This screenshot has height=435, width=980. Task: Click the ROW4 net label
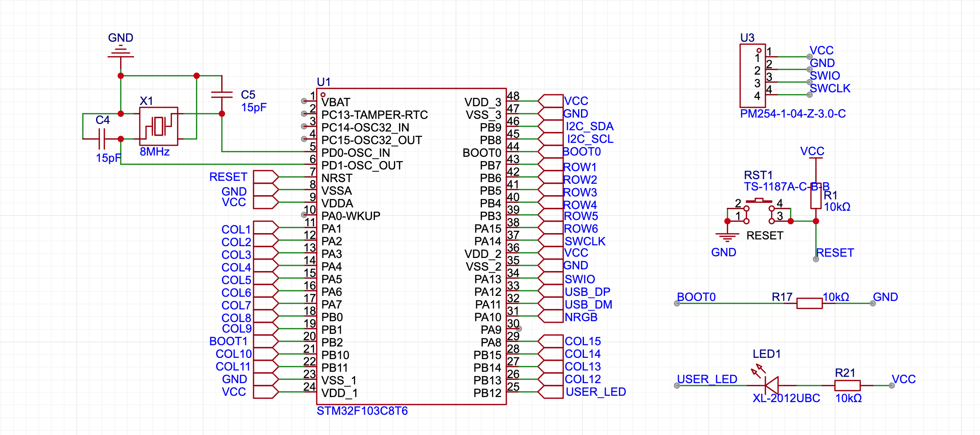point(580,205)
